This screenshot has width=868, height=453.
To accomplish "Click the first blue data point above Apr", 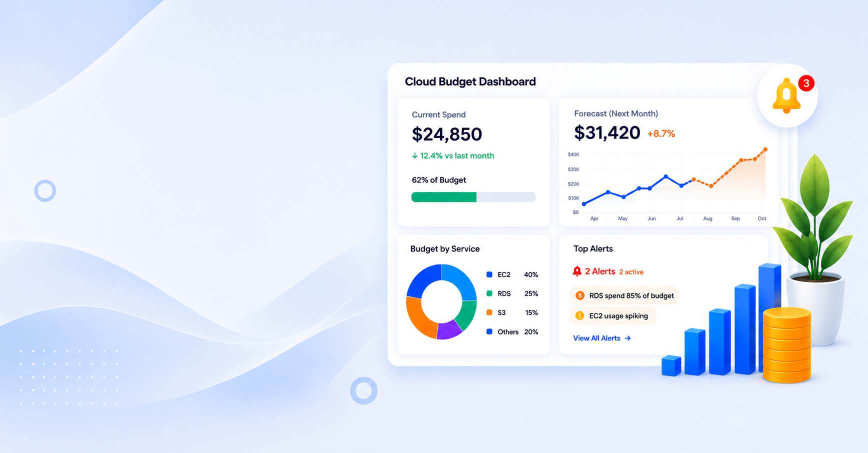I will (584, 204).
